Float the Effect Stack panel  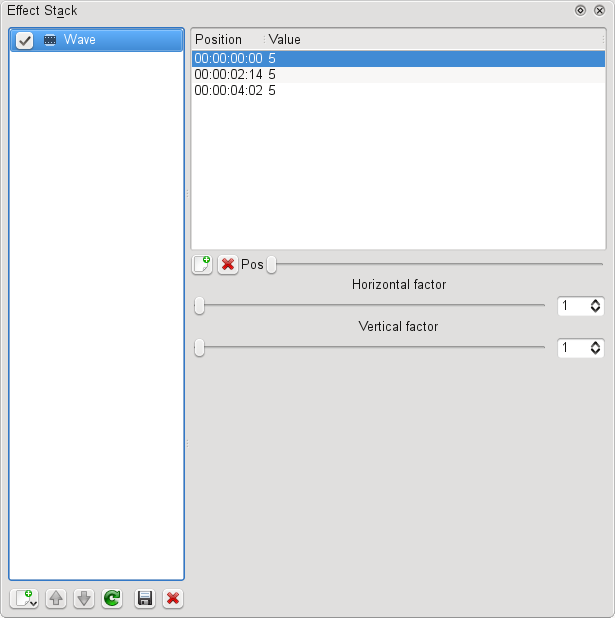coord(580,10)
